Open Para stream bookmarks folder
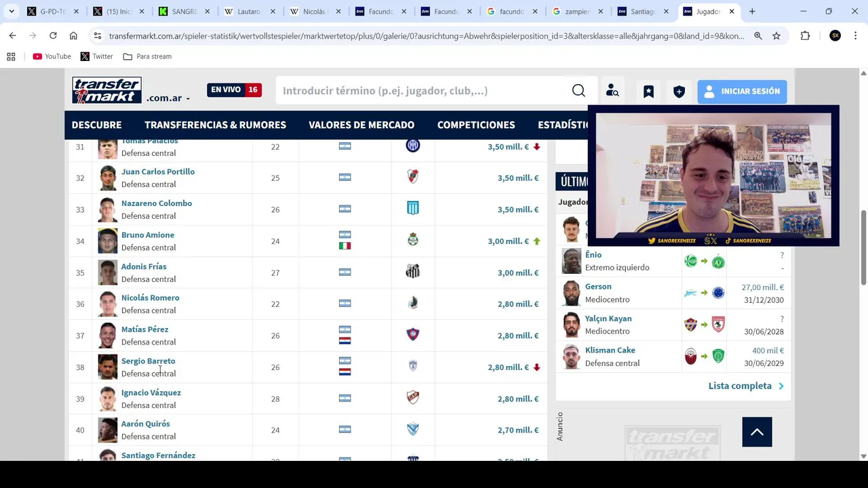Screen dimensions: 868x488 [x=147, y=56]
